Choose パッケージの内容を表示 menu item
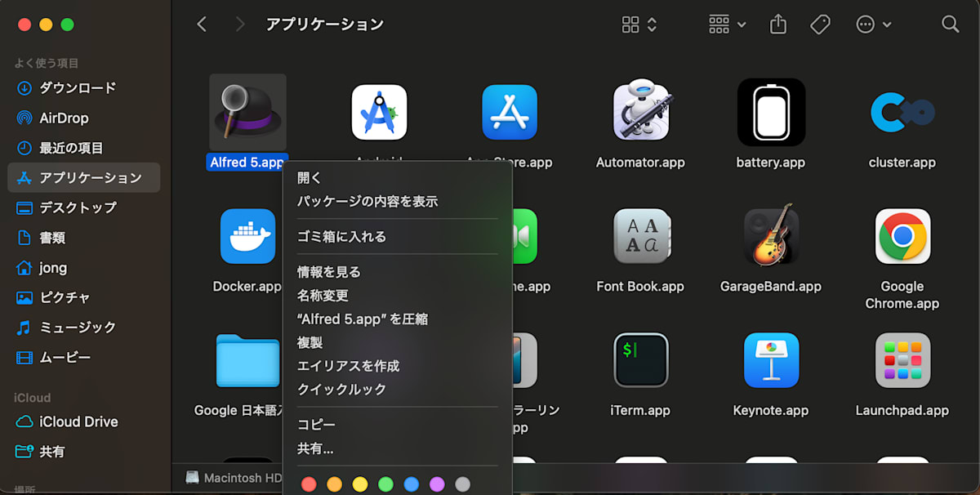Screen dimensions: 980x495 [x=397, y=202]
